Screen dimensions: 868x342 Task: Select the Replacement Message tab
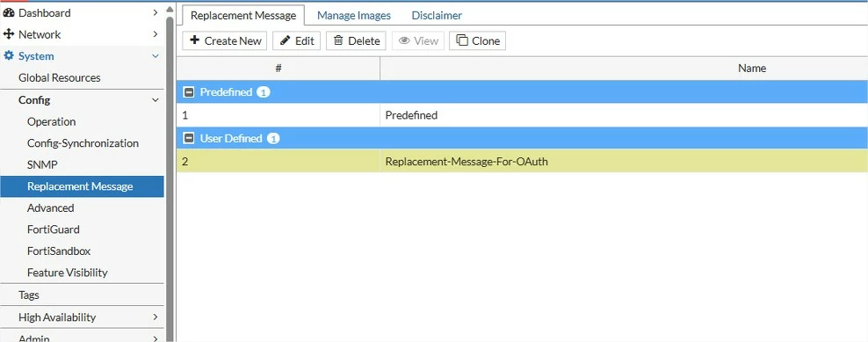pyautogui.click(x=243, y=16)
